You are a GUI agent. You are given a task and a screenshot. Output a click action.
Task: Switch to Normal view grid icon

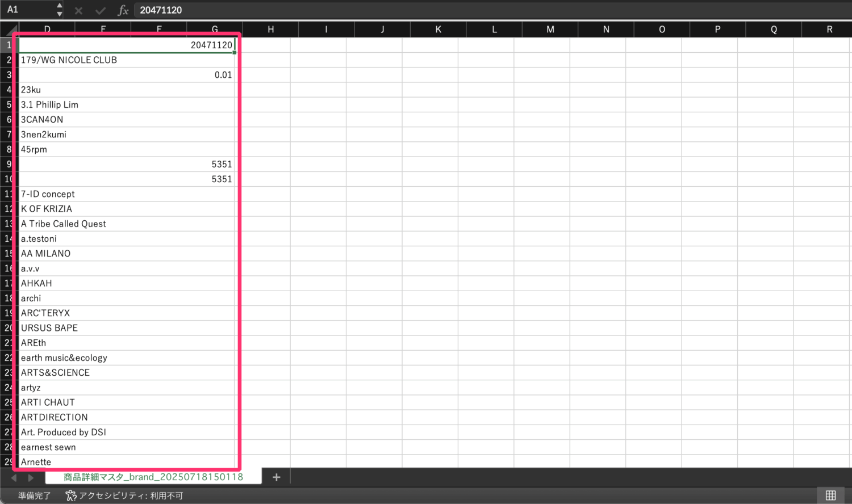pos(830,495)
